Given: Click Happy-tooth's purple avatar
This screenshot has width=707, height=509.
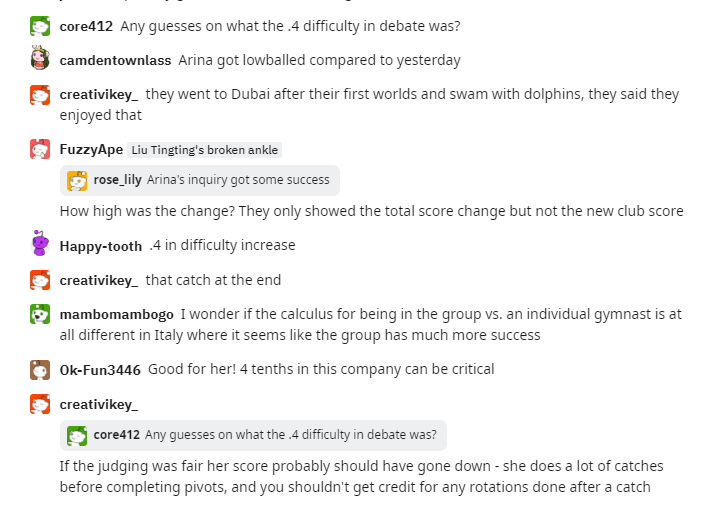Looking at the screenshot, I should (x=40, y=245).
